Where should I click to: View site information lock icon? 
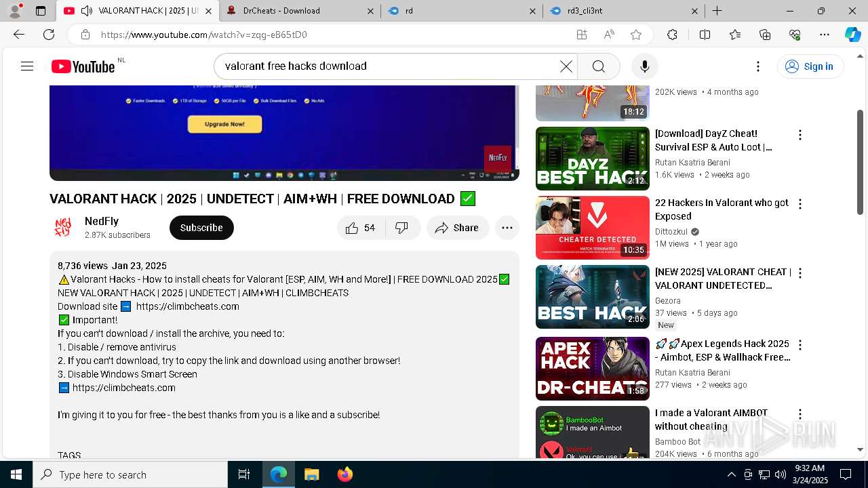(x=85, y=35)
